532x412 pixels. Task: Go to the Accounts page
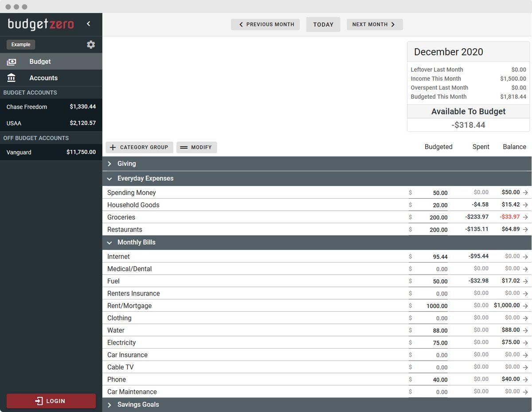(51, 78)
